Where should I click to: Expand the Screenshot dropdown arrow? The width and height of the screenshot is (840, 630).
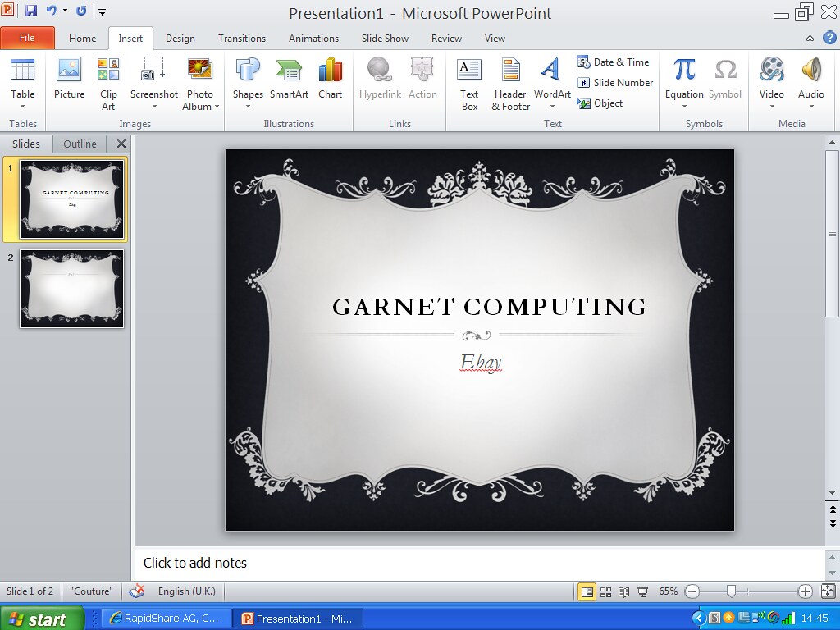pyautogui.click(x=154, y=107)
